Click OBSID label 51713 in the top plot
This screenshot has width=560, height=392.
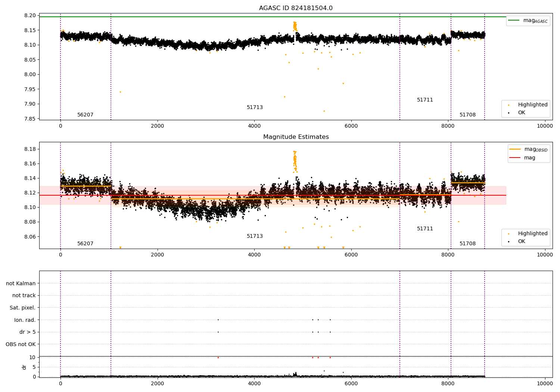[255, 108]
